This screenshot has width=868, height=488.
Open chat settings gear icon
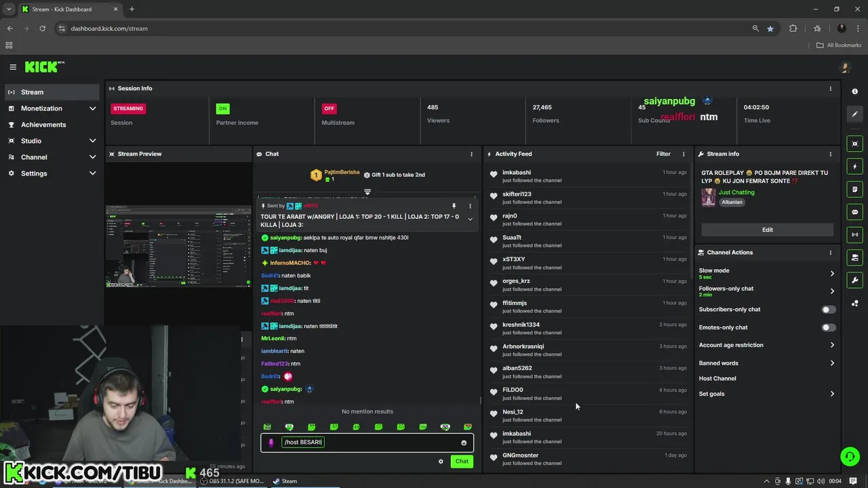(441, 462)
